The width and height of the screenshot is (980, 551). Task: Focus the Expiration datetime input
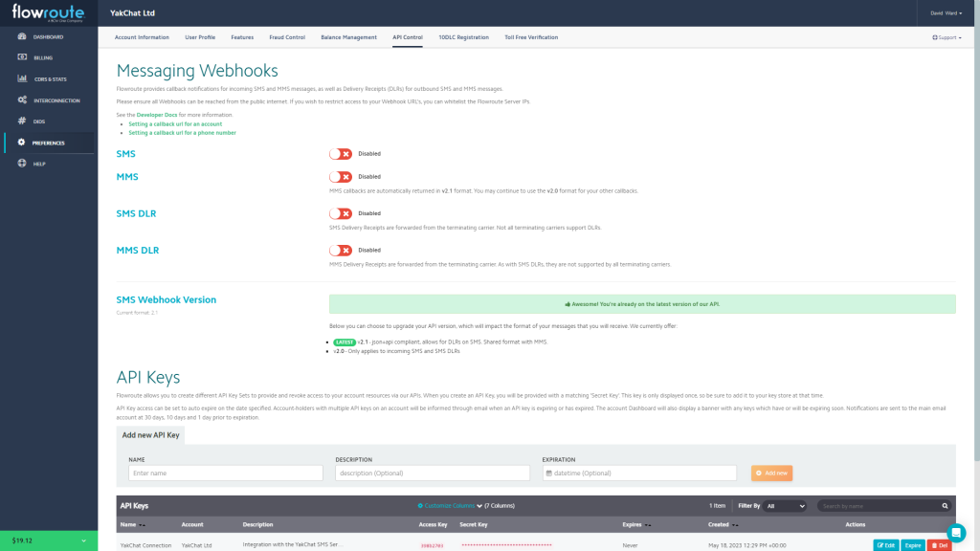639,473
